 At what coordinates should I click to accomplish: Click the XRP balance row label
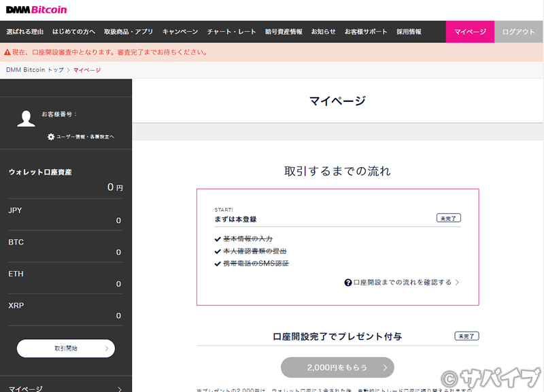(x=16, y=305)
